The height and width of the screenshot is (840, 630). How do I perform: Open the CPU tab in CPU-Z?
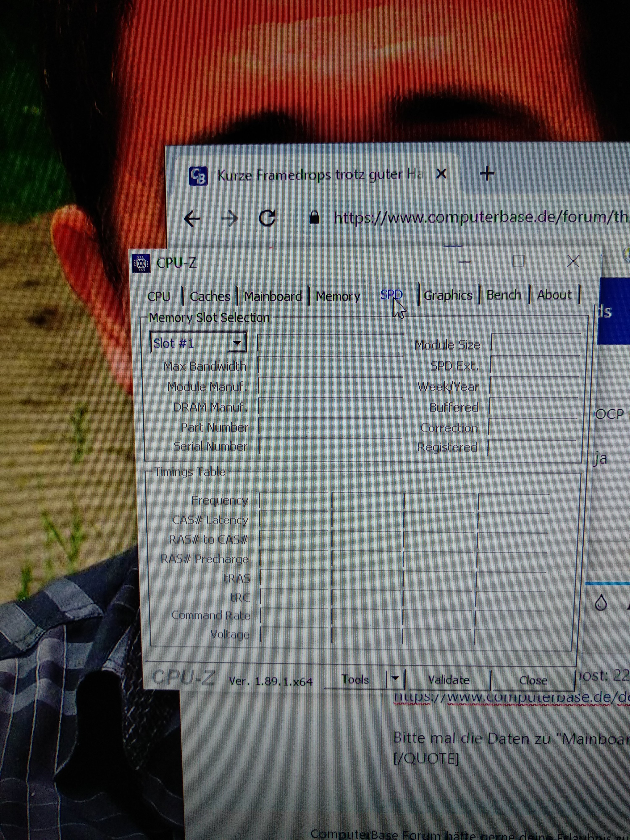(159, 296)
